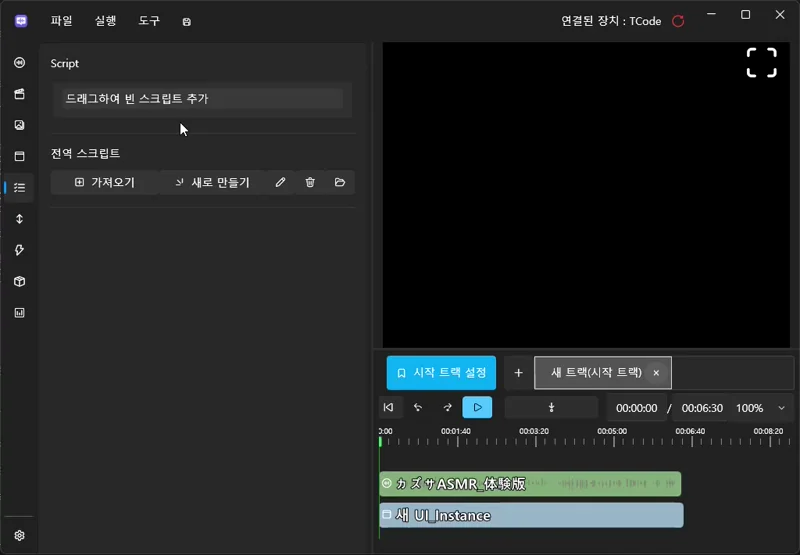Viewport: 800px width, 555px height.
Task: Select the 새 트랙(시작 트랙) tab
Action: (595, 372)
